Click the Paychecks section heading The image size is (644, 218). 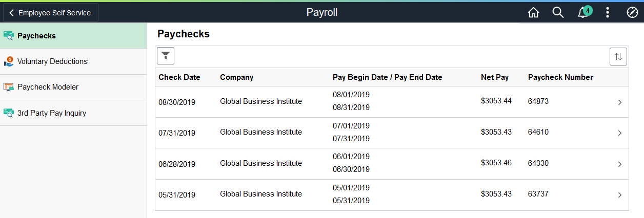tap(184, 34)
